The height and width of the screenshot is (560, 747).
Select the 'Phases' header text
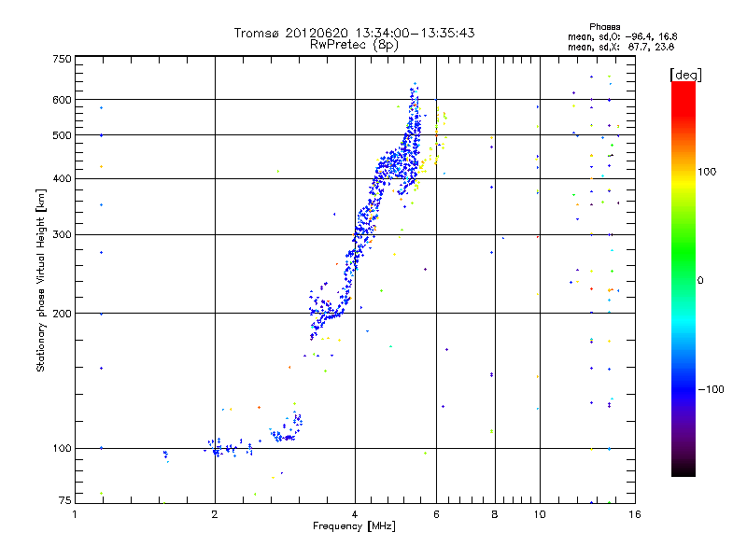604,27
